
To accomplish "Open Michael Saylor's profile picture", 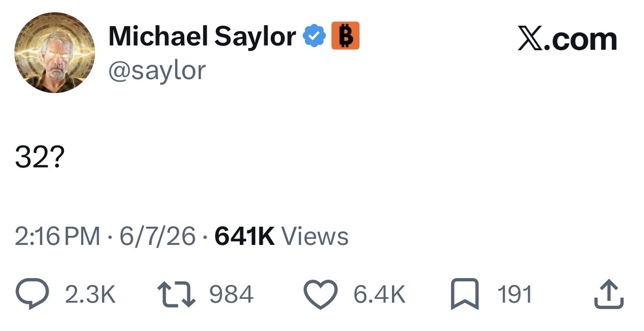I will 54,53.
